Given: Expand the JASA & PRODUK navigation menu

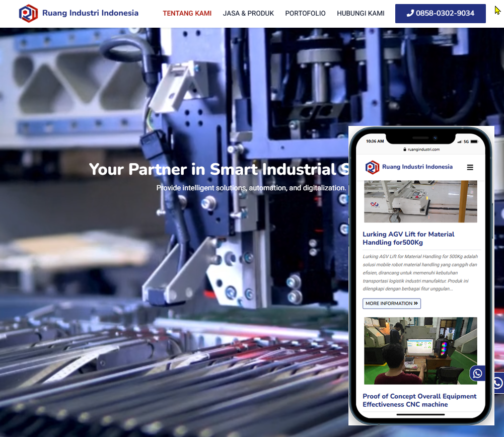Looking at the screenshot, I should 248,13.
